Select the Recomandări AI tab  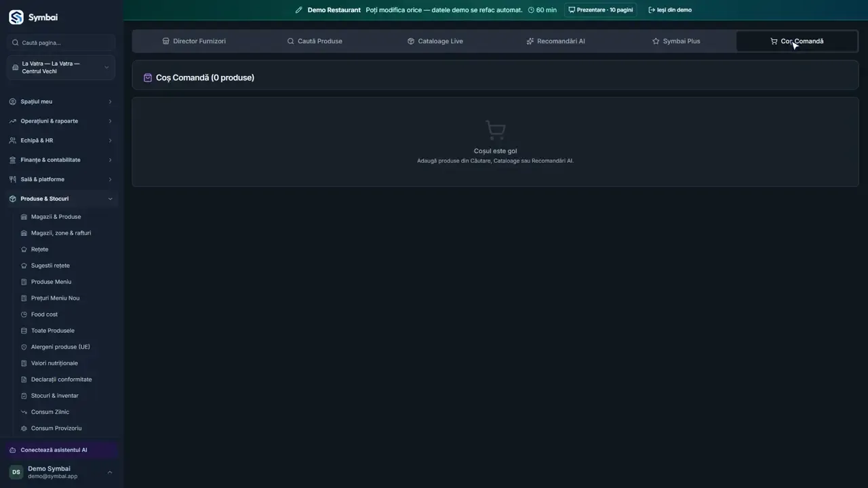pos(555,41)
